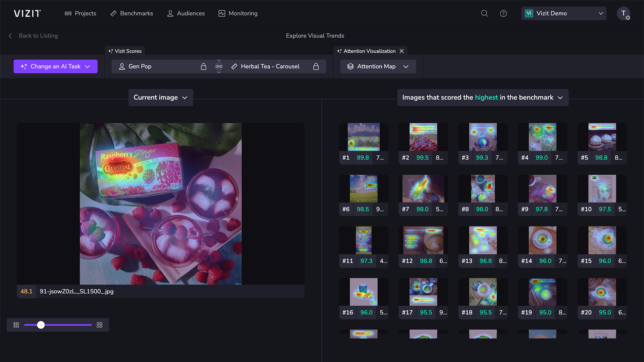Viewport: 644px width, 362px height.
Task: Expand the Attention Map dropdown
Action: click(378, 66)
